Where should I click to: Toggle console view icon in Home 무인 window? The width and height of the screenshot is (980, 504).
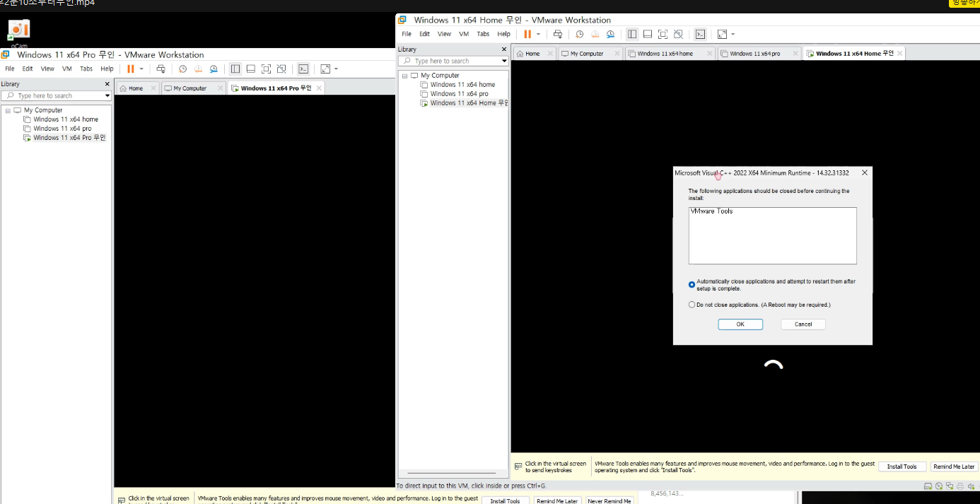pyautogui.click(x=700, y=34)
